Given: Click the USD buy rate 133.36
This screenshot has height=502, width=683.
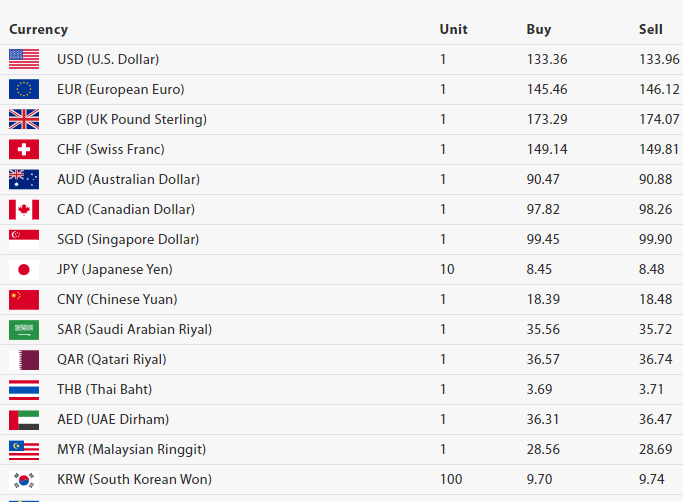Looking at the screenshot, I should pyautogui.click(x=547, y=59).
